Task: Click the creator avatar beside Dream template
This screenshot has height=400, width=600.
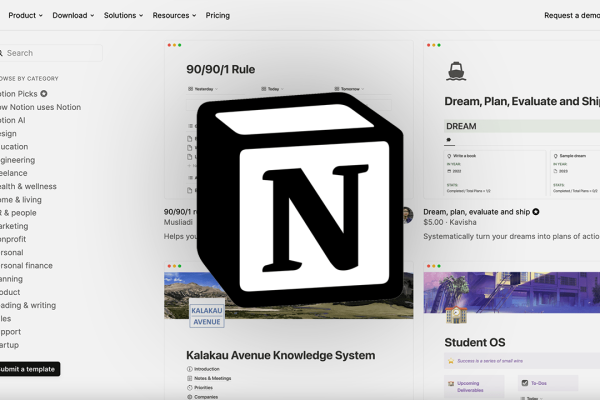Action: coord(408,215)
